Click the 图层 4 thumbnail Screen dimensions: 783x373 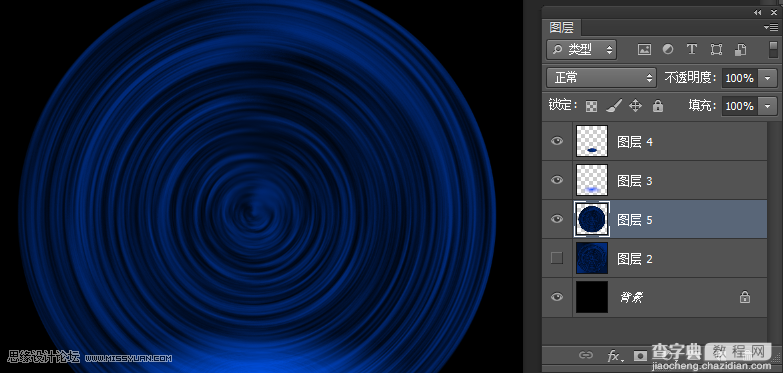click(x=592, y=141)
